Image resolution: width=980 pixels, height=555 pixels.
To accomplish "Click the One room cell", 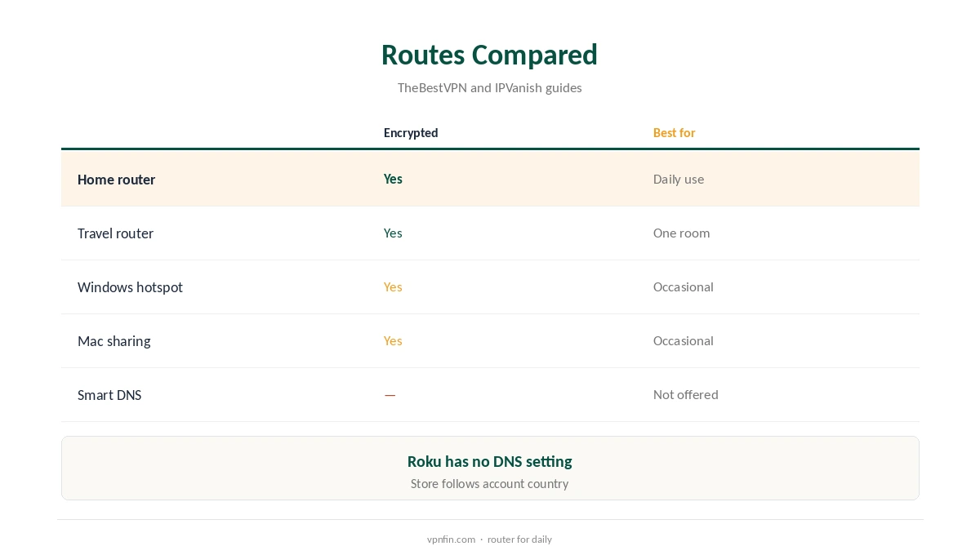I will point(681,233).
